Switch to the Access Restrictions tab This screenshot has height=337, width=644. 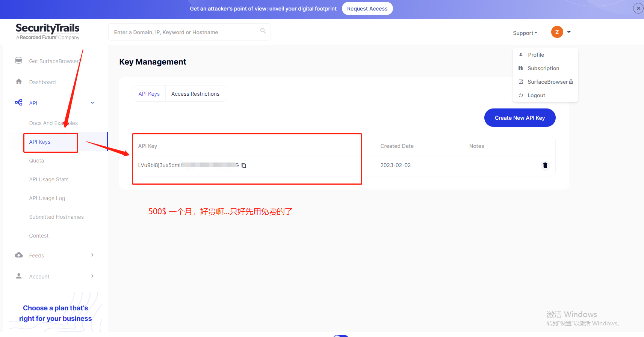[195, 94]
